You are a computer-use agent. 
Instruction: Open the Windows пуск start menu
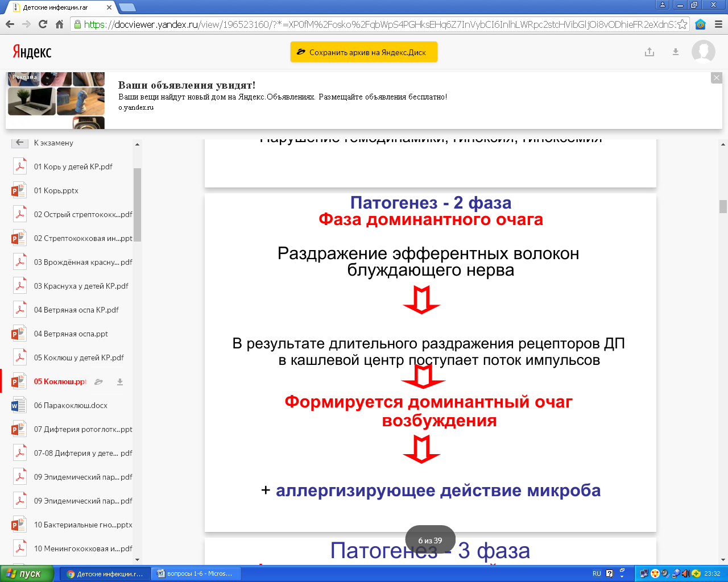(x=27, y=573)
